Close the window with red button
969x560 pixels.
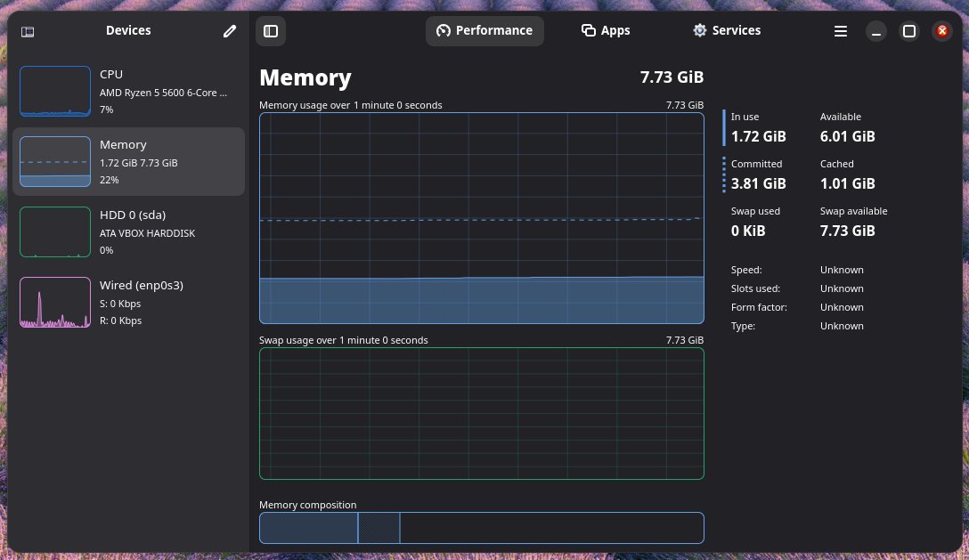click(x=941, y=31)
